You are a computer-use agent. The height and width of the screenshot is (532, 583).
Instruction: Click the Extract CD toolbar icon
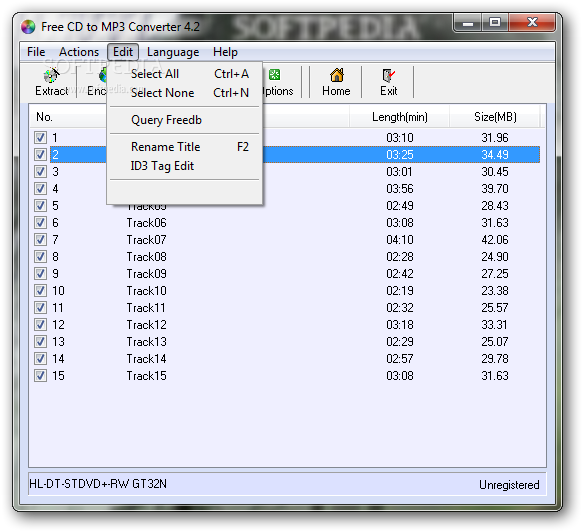[52, 75]
